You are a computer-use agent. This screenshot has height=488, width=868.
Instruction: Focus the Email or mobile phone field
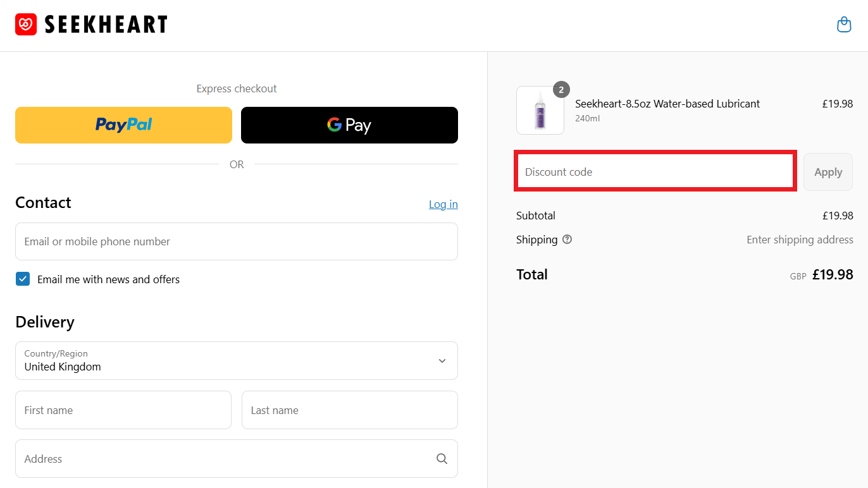click(237, 241)
